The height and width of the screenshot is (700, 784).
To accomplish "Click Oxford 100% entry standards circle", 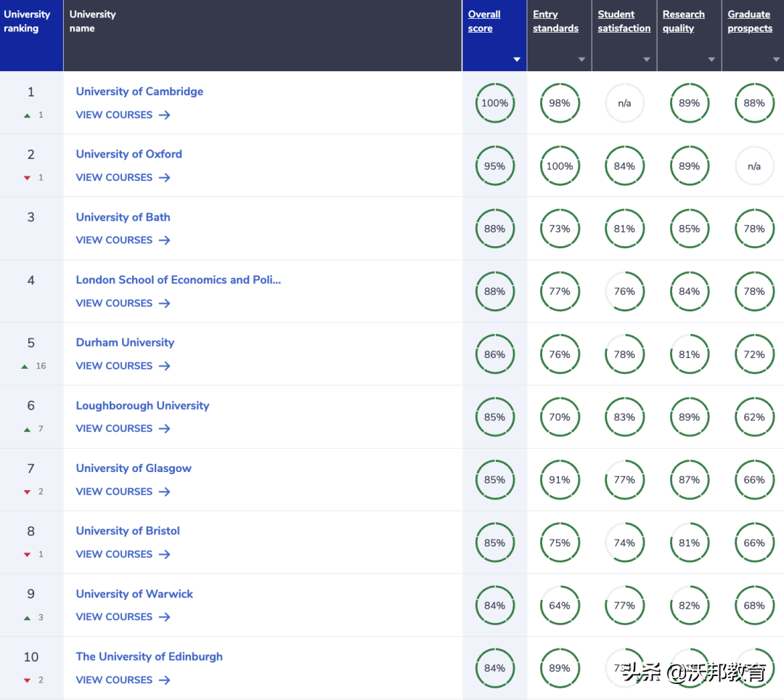I will click(560, 166).
